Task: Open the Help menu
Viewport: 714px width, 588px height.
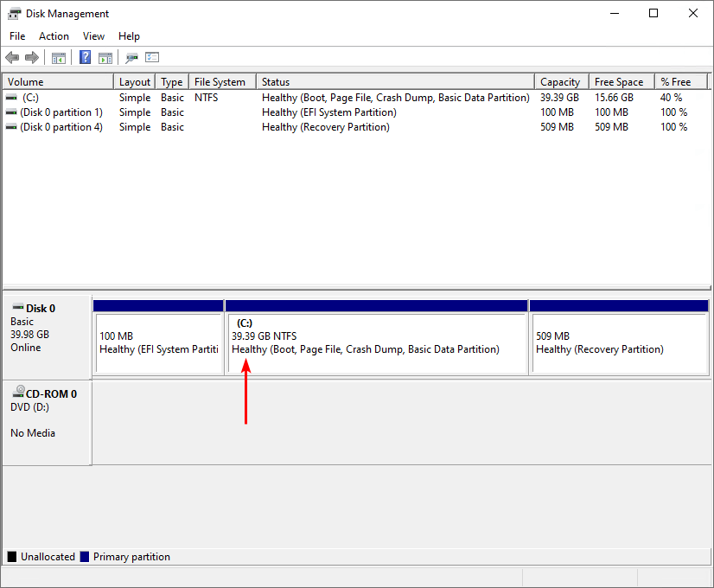Action: (129, 36)
